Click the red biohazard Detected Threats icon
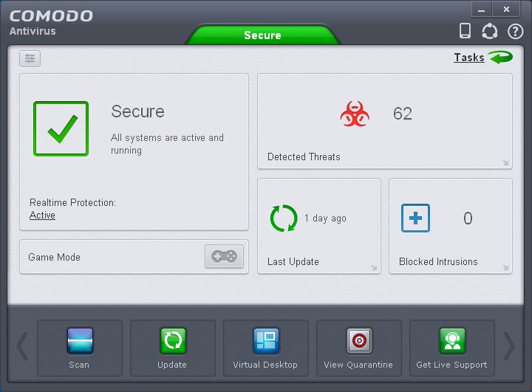This screenshot has width=532, height=392. [354, 114]
